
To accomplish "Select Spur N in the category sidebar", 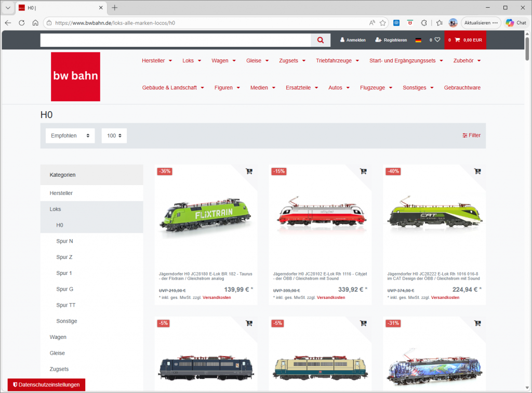I will pyautogui.click(x=64, y=241).
